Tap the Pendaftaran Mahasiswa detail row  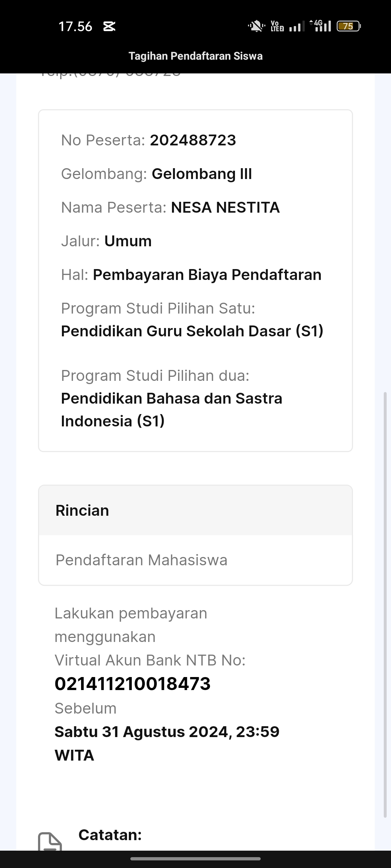coord(142,560)
